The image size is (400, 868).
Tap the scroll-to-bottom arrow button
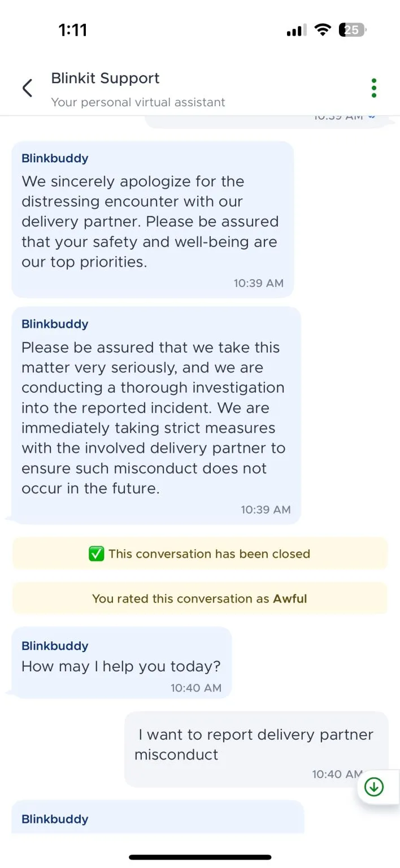[374, 787]
